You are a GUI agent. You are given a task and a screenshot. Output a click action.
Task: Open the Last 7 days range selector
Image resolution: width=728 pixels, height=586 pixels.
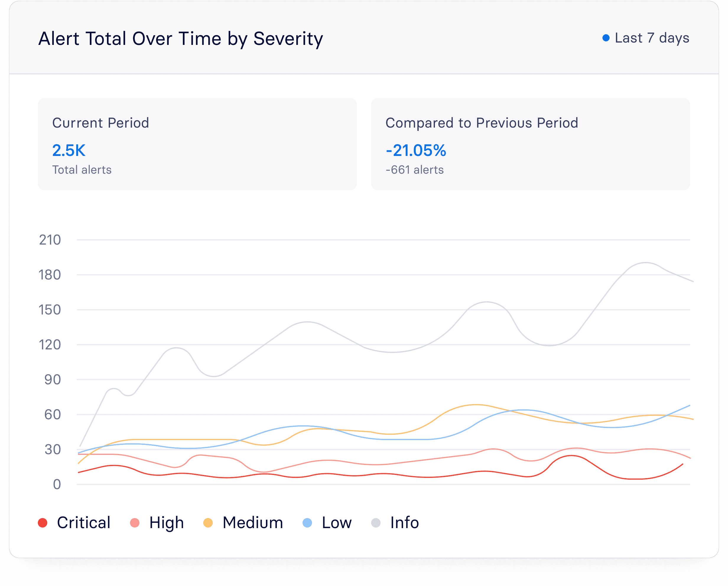click(x=652, y=38)
